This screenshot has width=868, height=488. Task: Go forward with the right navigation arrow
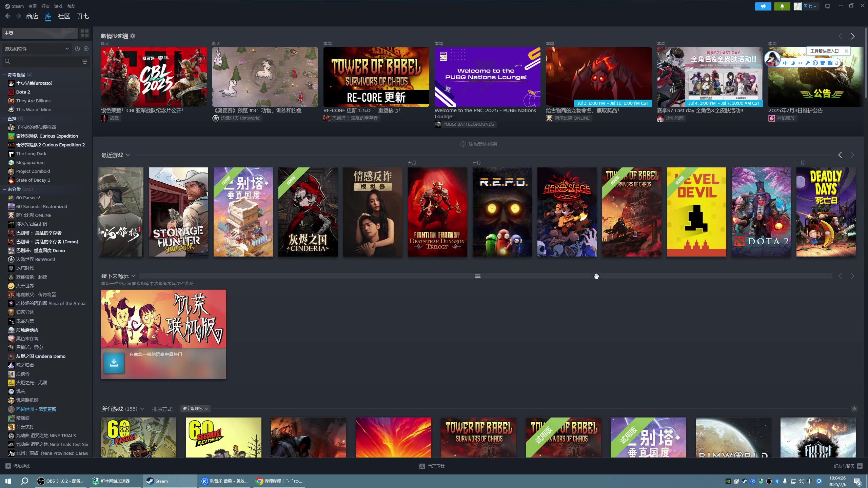[19, 16]
